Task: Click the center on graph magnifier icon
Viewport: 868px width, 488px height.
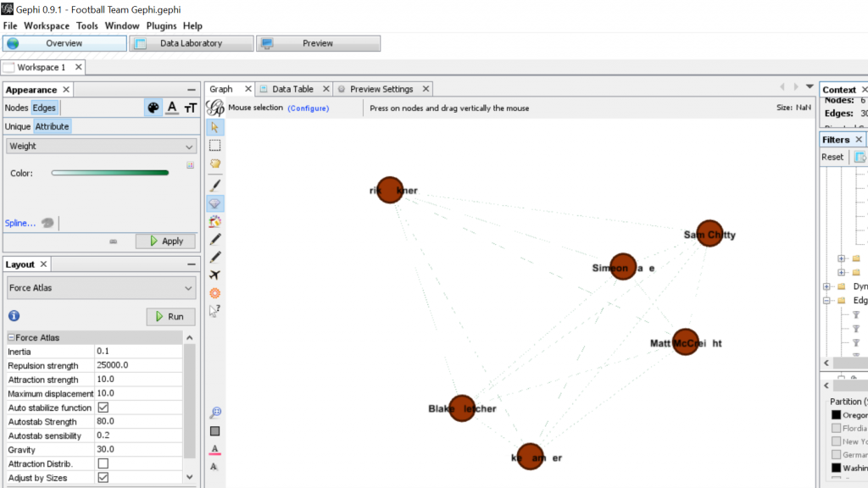Action: point(215,413)
